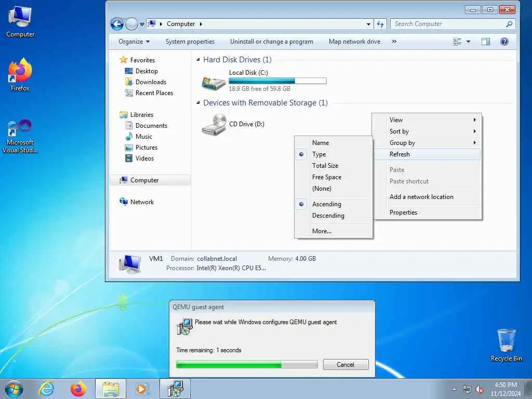Open recent pages dropdown arrow
Viewport: 532px width, 399px height.
tap(142, 24)
